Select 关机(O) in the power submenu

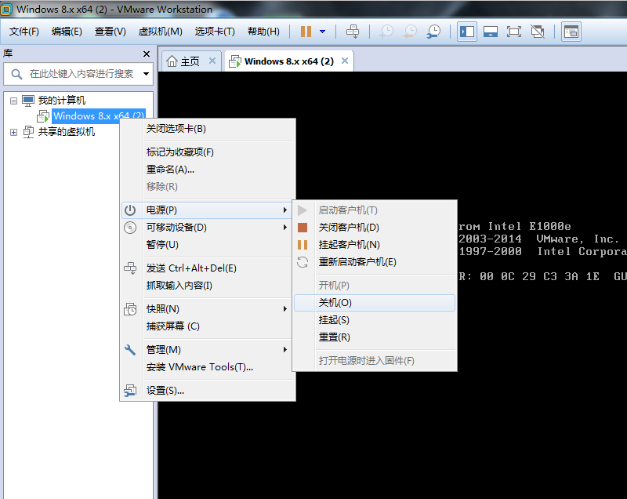point(335,302)
